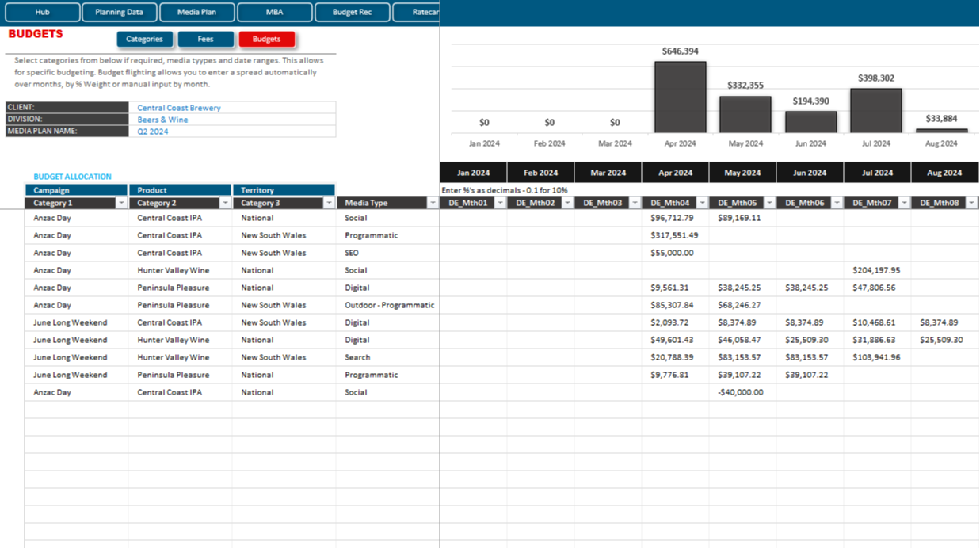Viewport: 980px width, 549px height.
Task: Click the Apr 2024 chart bar
Action: point(680,97)
